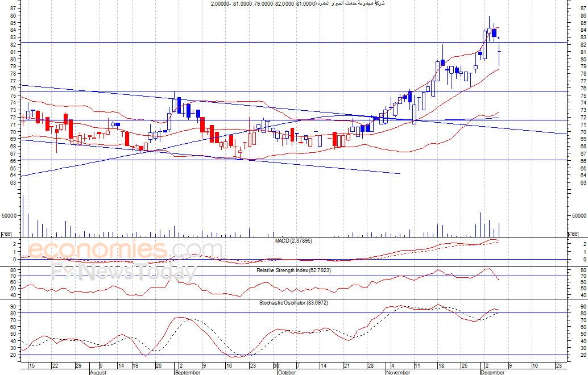Click the Stochastic Oscillator (83.6972) label
This screenshot has height=375, width=588.
[x=293, y=302]
